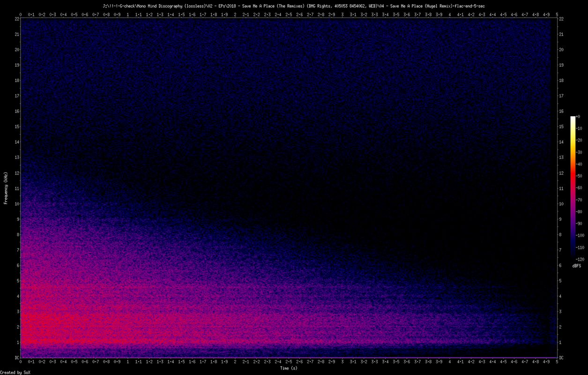588x375 pixels.
Task: Click the "1" kHz tick on the right axis
Action: tap(560, 342)
